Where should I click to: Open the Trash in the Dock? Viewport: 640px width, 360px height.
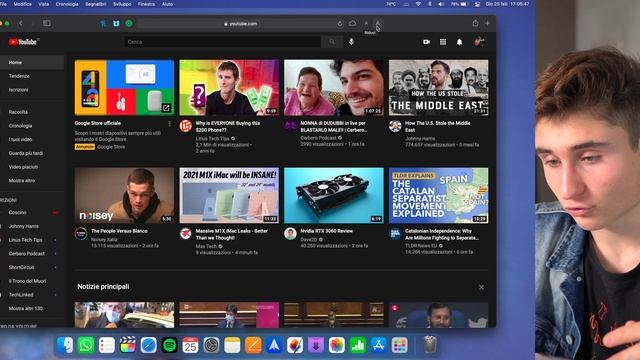pyautogui.click(x=430, y=345)
